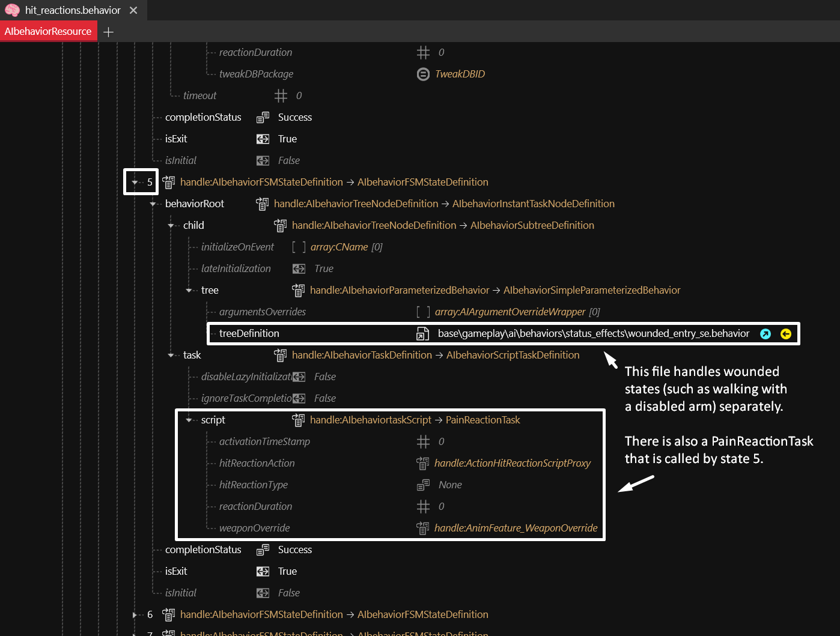Collapse the behaviorRoot node
The height and width of the screenshot is (636, 840).
click(x=153, y=204)
